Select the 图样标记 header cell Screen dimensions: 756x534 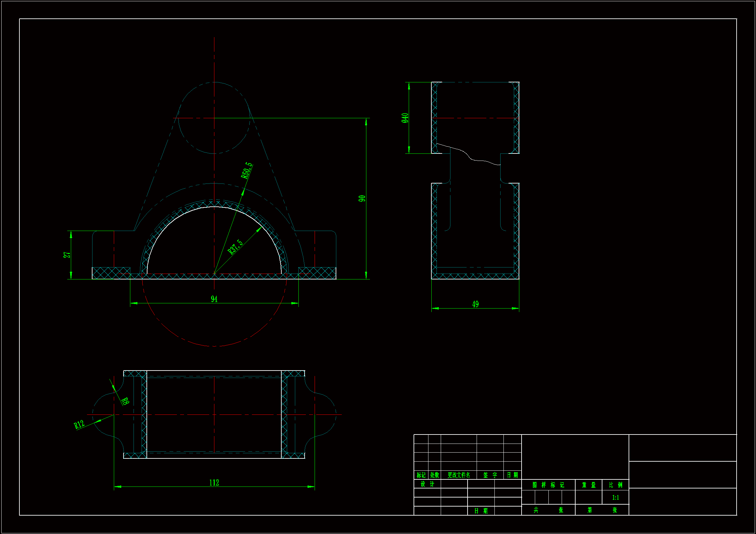pyautogui.click(x=548, y=485)
